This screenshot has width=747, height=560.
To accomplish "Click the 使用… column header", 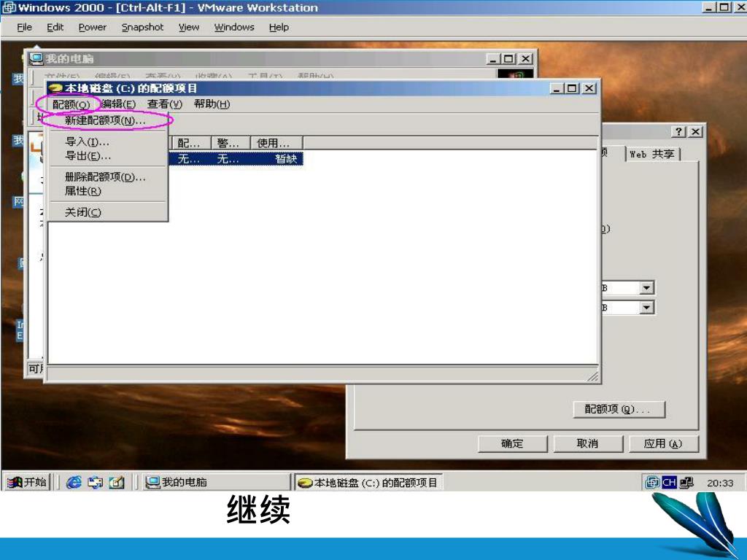I will pyautogui.click(x=276, y=143).
